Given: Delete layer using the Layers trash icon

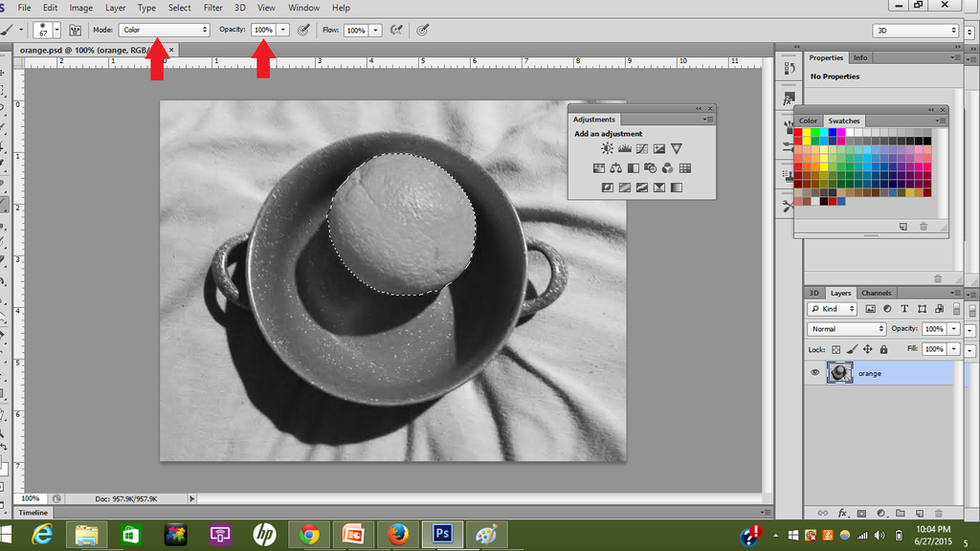Looking at the screenshot, I should [938, 514].
